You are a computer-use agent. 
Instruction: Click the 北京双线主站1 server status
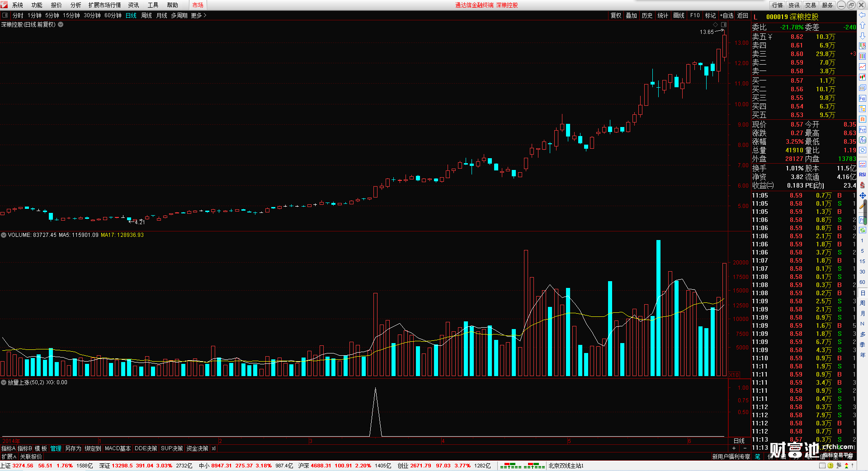tap(566, 466)
